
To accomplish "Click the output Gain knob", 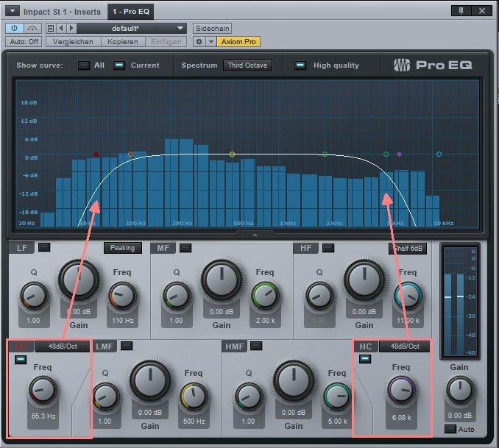I will pyautogui.click(x=460, y=390).
